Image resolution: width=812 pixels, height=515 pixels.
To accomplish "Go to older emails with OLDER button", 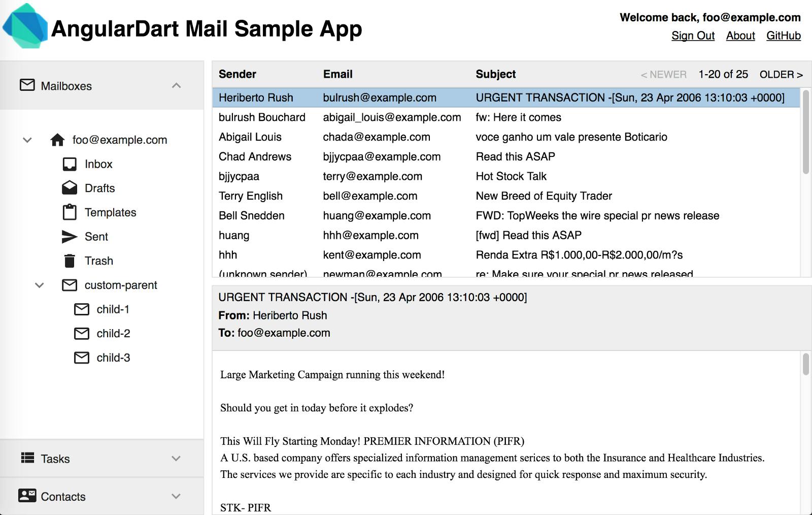I will click(780, 74).
